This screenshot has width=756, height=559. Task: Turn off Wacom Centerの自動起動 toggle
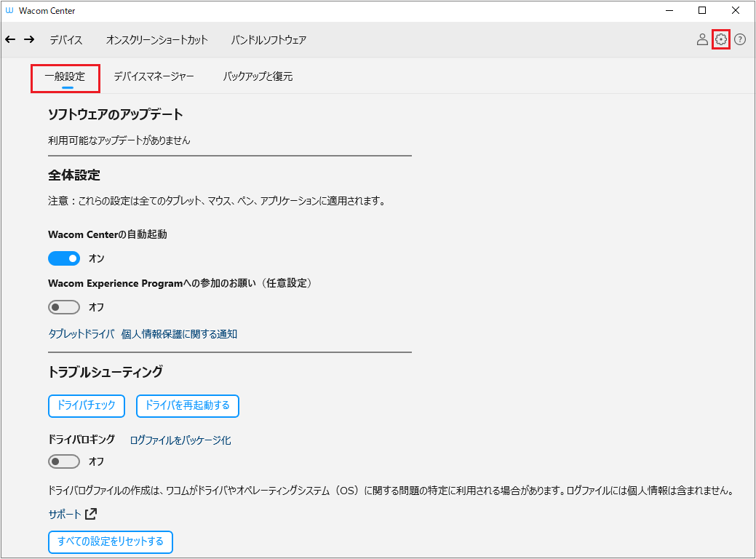64,258
